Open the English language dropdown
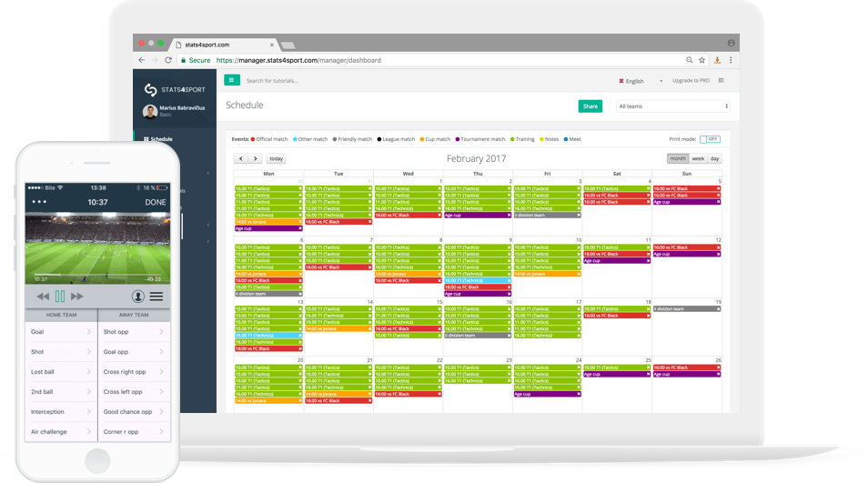 tap(641, 81)
